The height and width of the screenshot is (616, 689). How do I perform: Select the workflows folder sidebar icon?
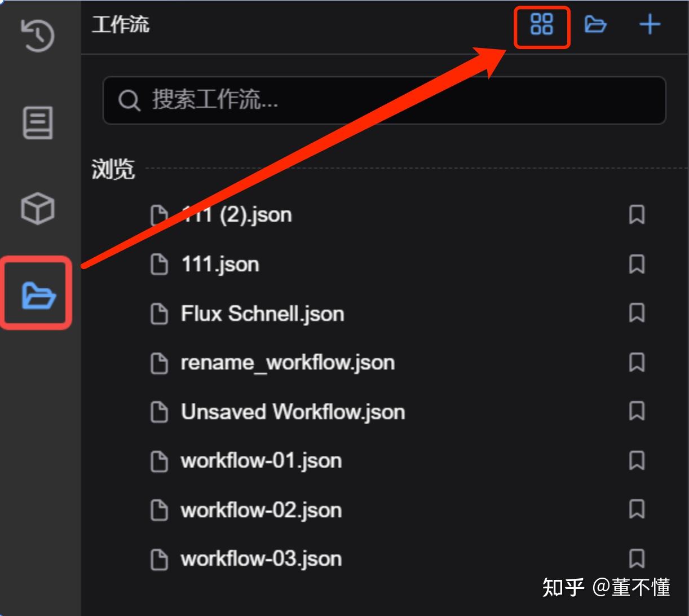(x=38, y=294)
